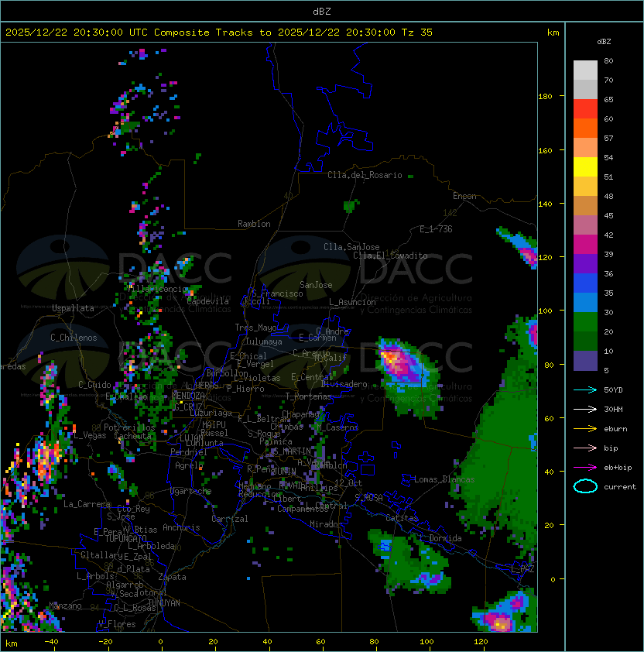Click the 'SanJose' label above L_Asuncion
This screenshot has width=644, height=652.
click(316, 285)
